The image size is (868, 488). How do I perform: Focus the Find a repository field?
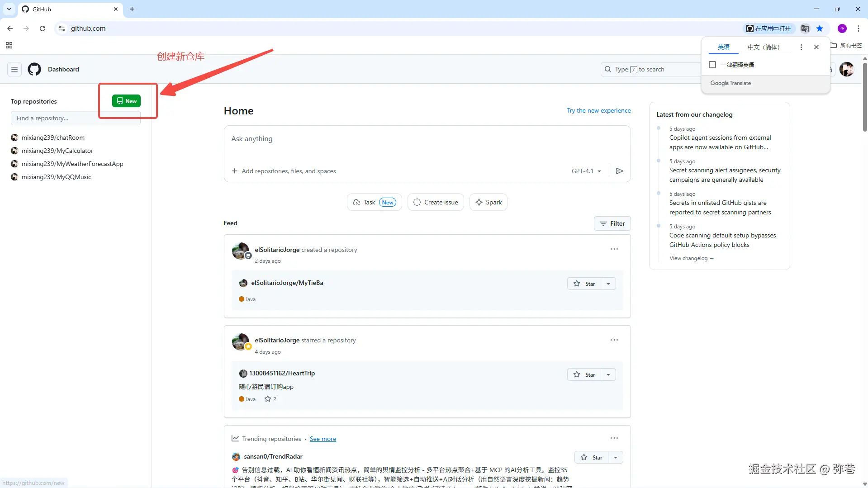76,118
